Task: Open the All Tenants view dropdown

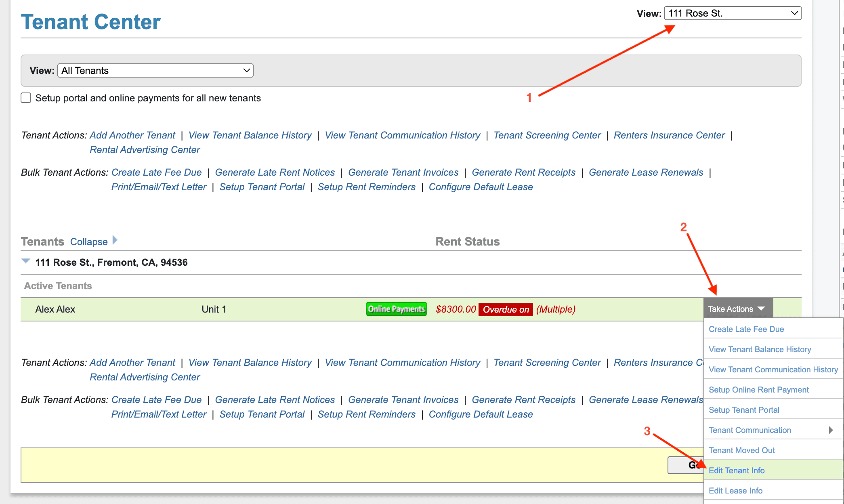Action: pyautogui.click(x=155, y=70)
